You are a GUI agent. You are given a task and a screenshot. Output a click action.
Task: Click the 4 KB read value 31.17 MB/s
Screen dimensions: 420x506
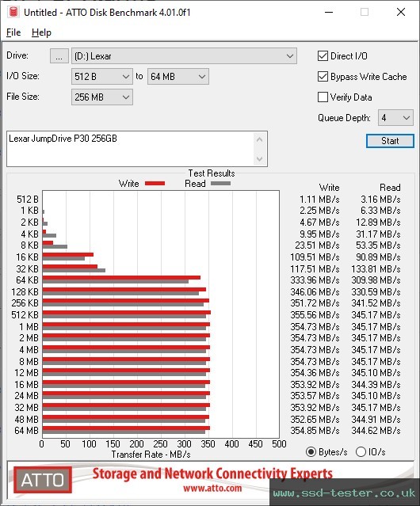(378, 234)
